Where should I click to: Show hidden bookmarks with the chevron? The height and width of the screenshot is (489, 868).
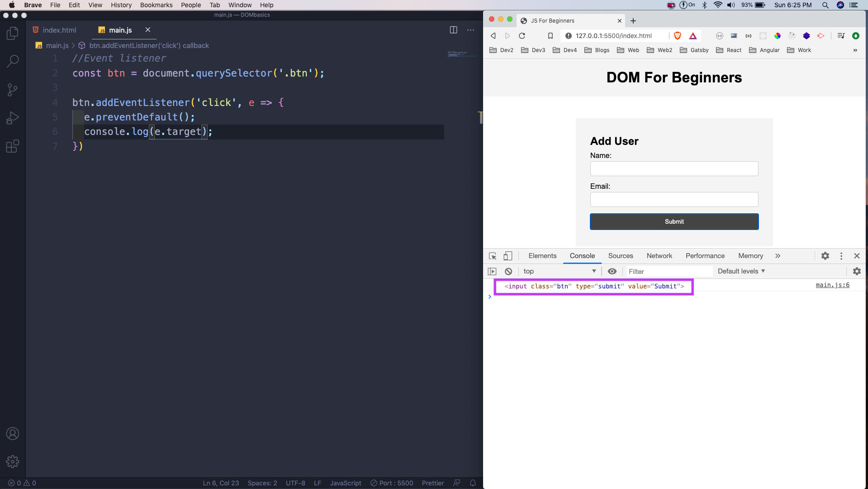855,50
